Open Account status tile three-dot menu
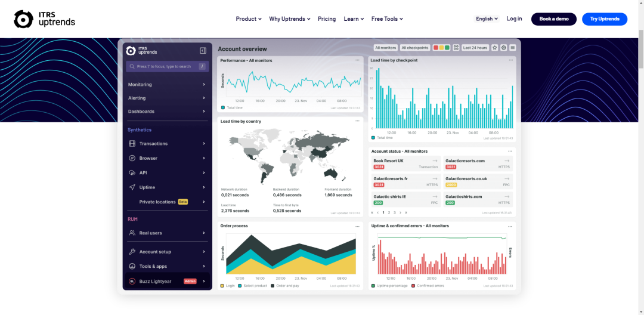Screen dimensions: 644x315 click(x=510, y=151)
